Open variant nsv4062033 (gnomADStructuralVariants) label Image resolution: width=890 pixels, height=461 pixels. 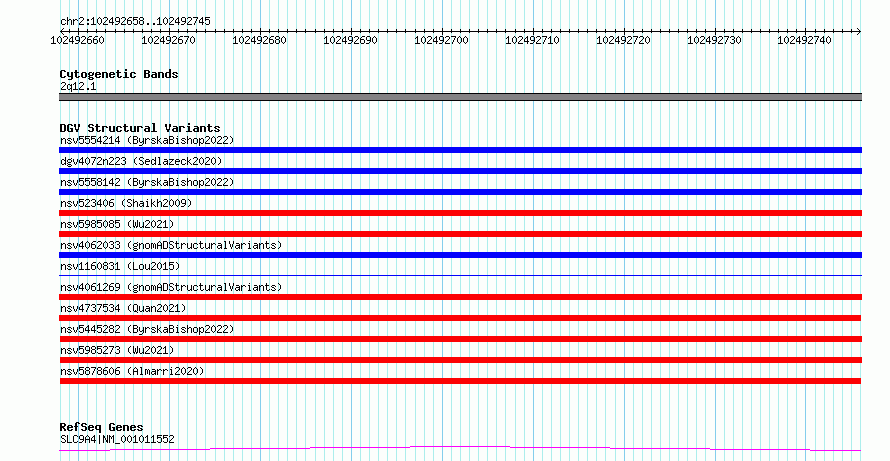[x=171, y=245]
